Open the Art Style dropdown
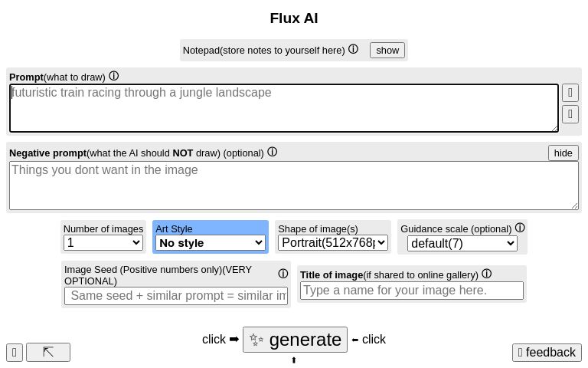588x368 pixels. pos(211,243)
